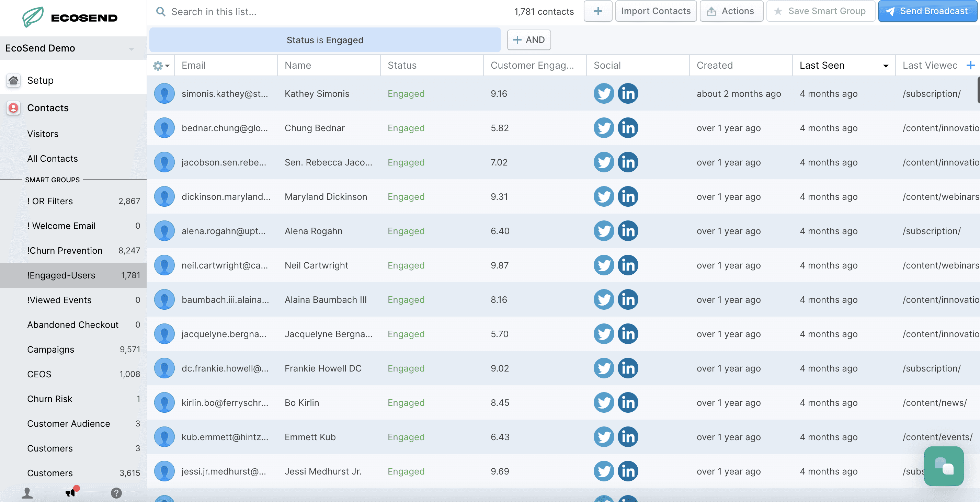Add an AND filter condition

[x=529, y=40]
